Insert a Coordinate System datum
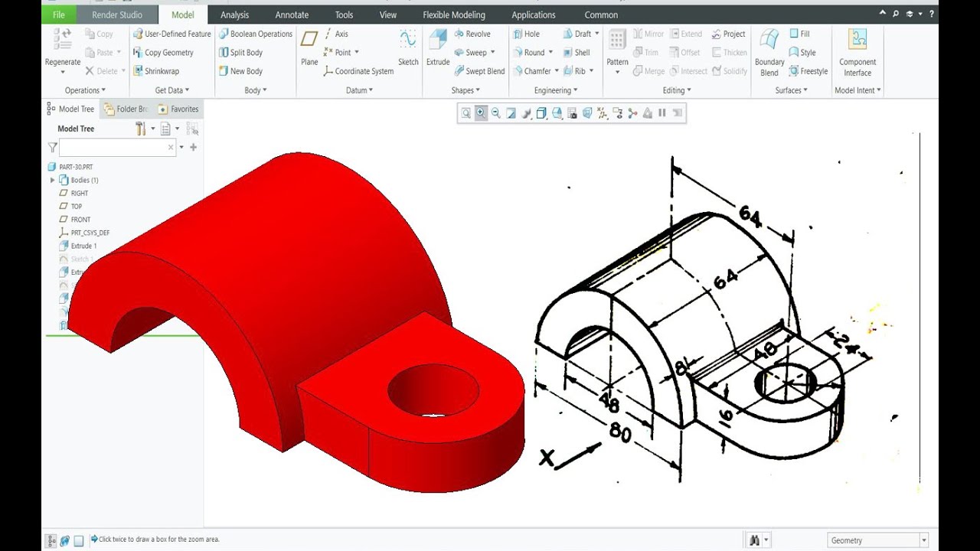The height and width of the screenshot is (551, 980). pyautogui.click(x=358, y=71)
